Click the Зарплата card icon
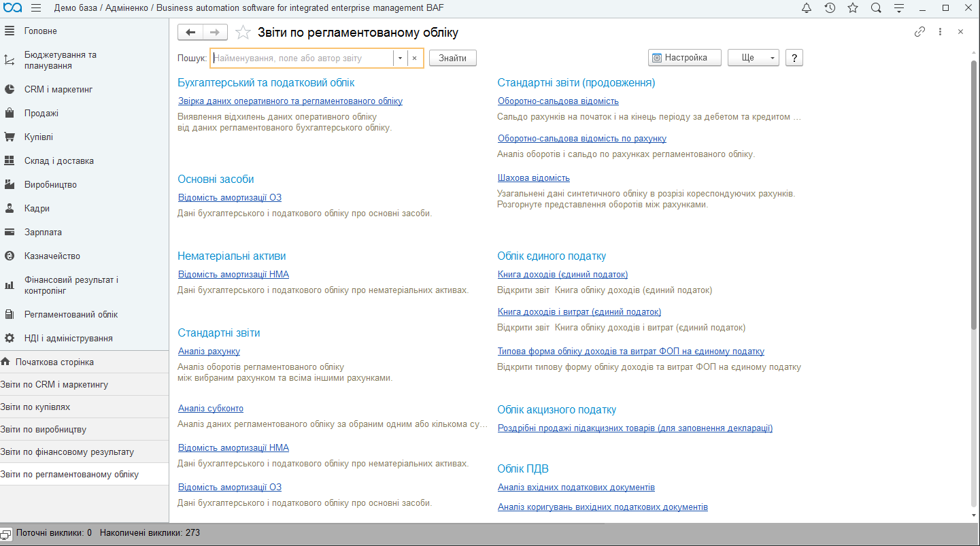The image size is (980, 546). point(10,232)
